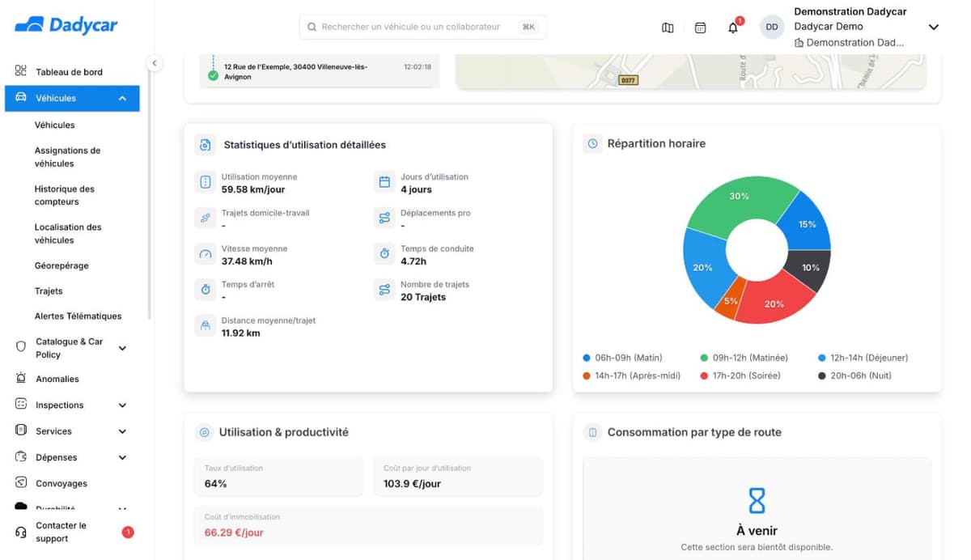Click Contacter le support link

coord(61,532)
